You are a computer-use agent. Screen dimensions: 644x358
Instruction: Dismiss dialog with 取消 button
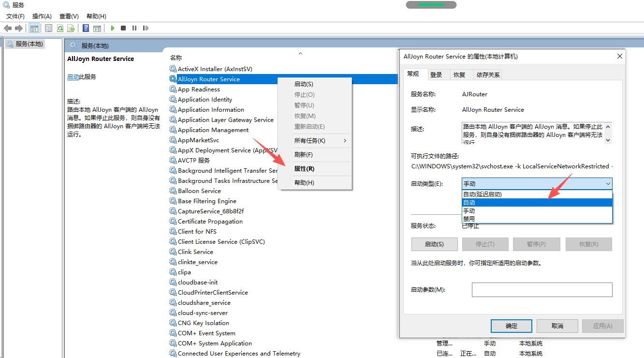(557, 326)
